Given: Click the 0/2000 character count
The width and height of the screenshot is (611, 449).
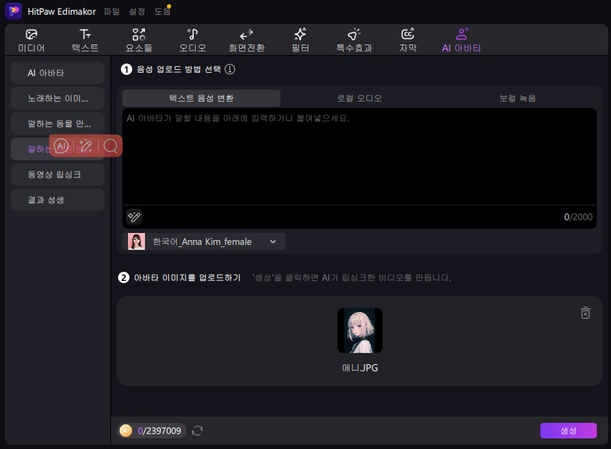Looking at the screenshot, I should tap(578, 217).
